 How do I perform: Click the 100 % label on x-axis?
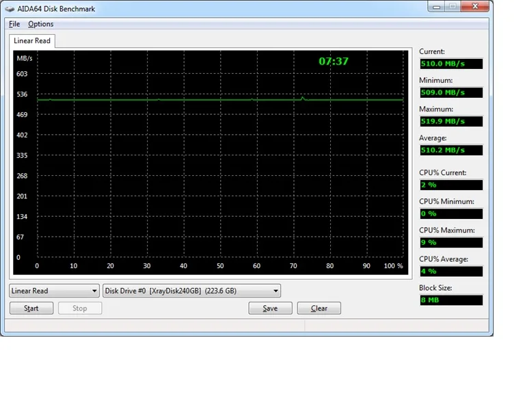394,266
